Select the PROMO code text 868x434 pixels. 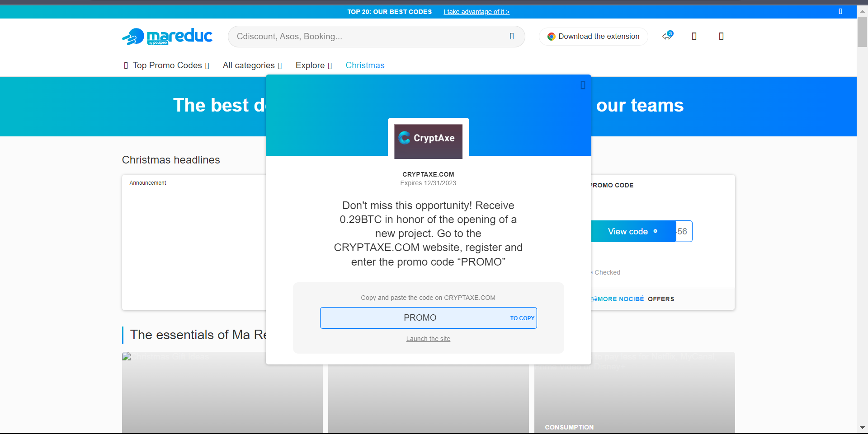[x=420, y=318]
